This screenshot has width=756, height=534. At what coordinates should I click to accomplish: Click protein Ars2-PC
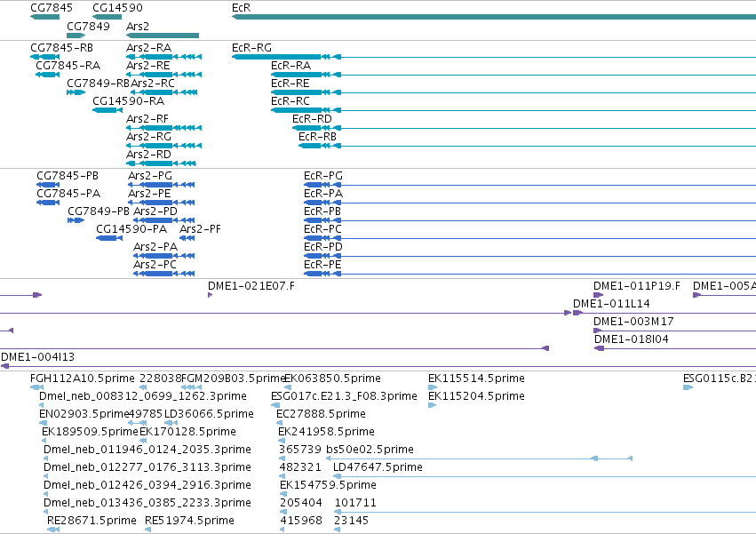[155, 265]
